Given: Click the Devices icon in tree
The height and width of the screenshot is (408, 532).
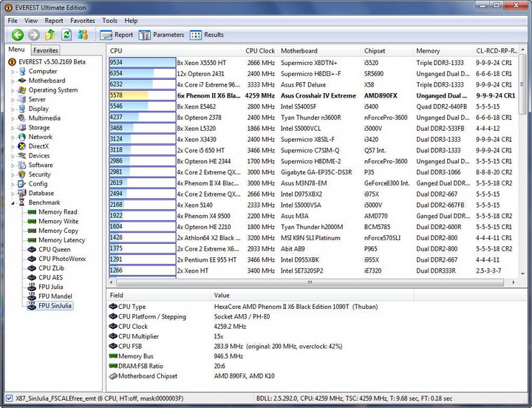Looking at the screenshot, I should [22, 155].
